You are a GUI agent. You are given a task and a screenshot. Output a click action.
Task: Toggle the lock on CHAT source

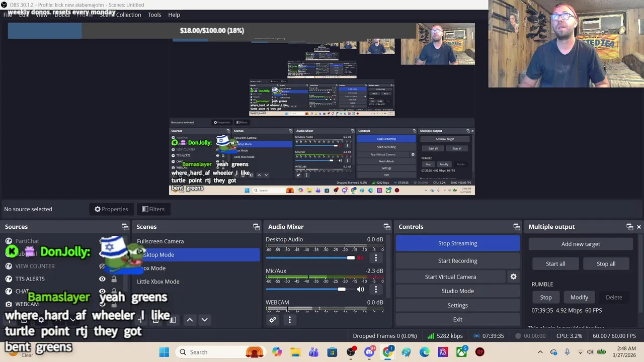[114, 291]
